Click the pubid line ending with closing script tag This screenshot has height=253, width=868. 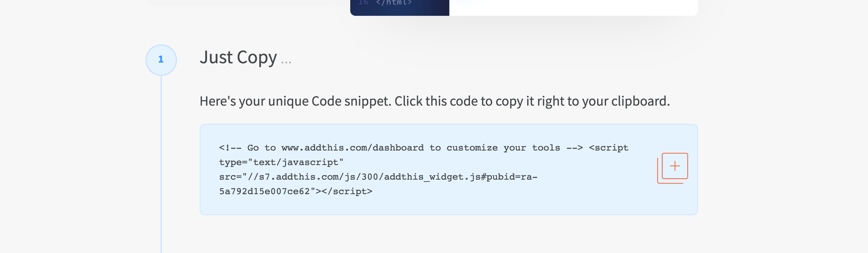pyautogui.click(x=296, y=191)
